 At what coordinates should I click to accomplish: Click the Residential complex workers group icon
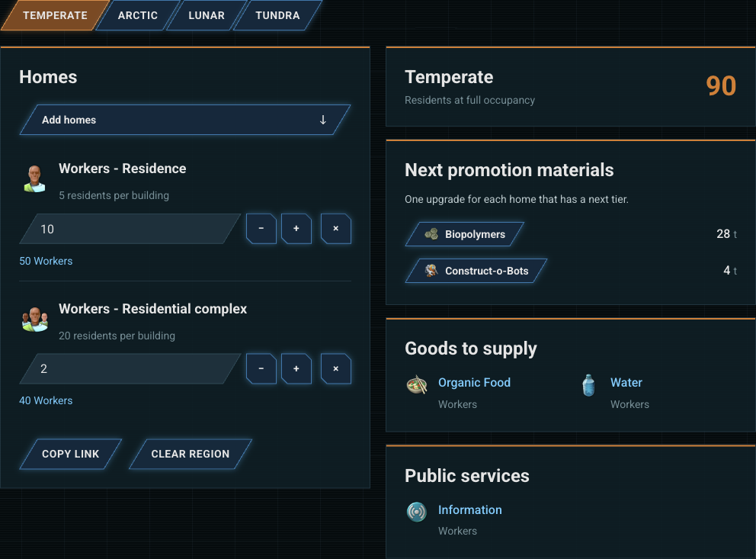(35, 319)
